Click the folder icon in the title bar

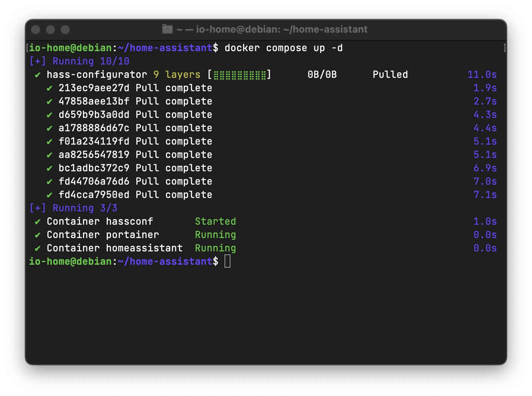167,29
